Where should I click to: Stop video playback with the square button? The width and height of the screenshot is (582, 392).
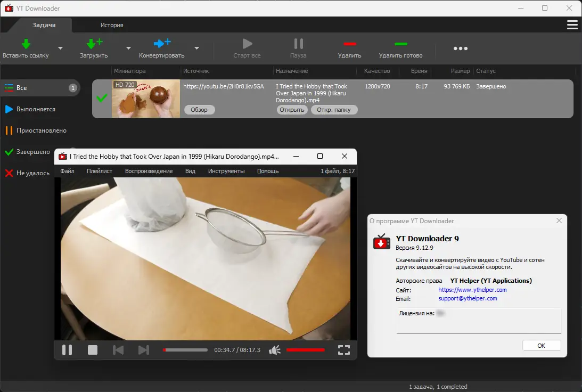[x=93, y=350]
